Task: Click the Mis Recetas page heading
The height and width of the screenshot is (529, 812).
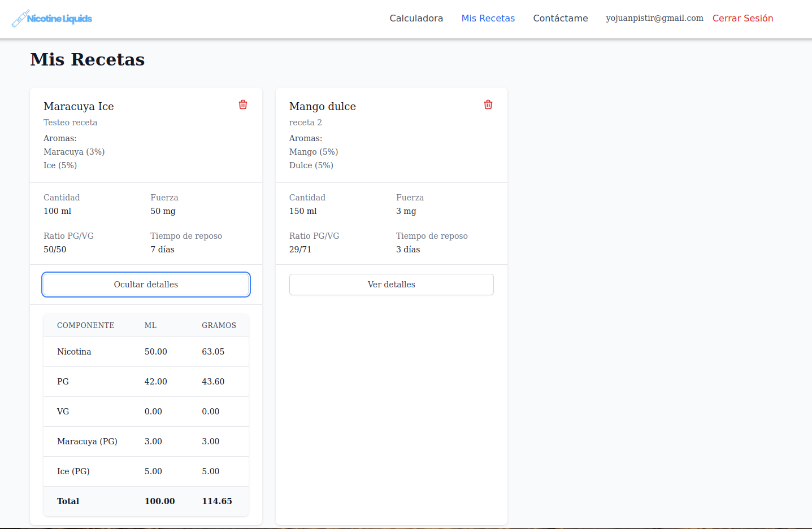Action: click(x=88, y=59)
